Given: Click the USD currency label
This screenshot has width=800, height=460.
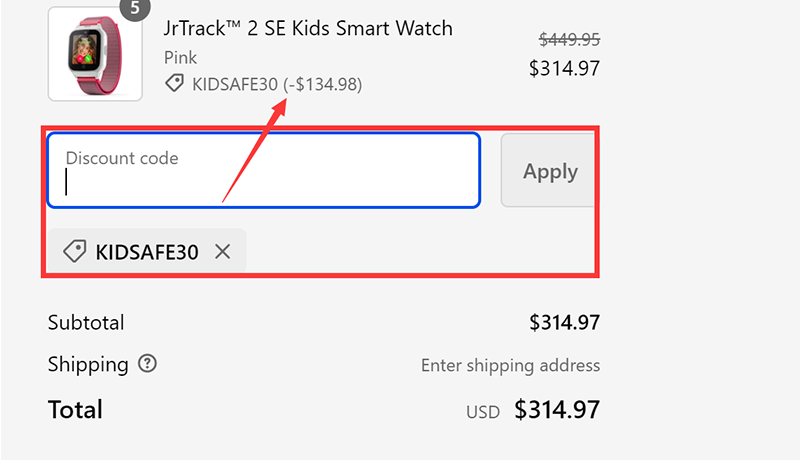Looking at the screenshot, I should click(x=483, y=411).
